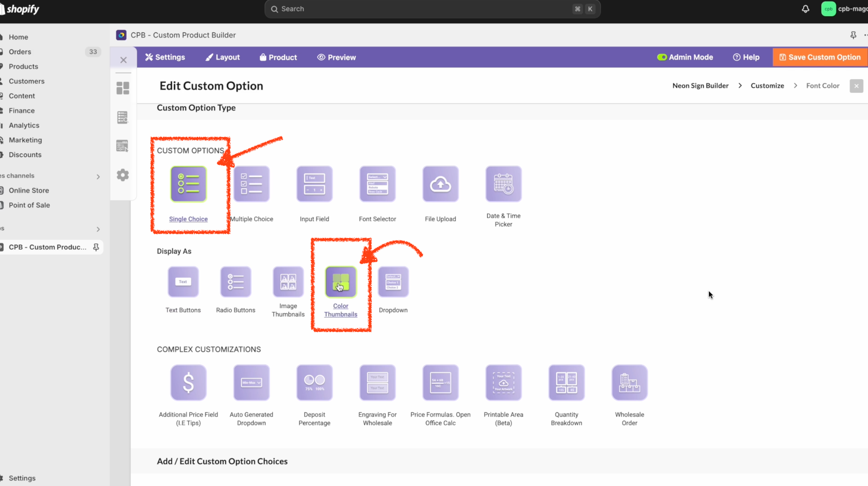Image resolution: width=868 pixels, height=486 pixels.
Task: Open Discounts in Shopify navigation
Action: pyautogui.click(x=25, y=155)
